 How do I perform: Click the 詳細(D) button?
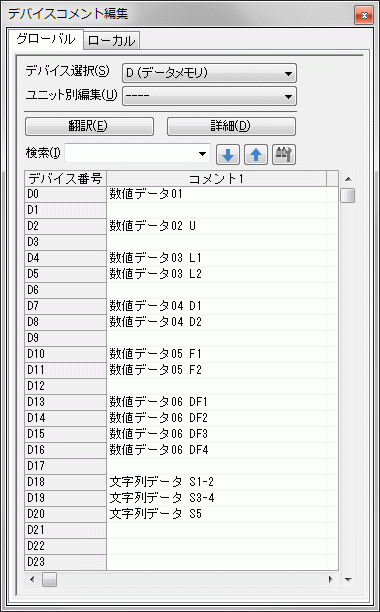(231, 126)
